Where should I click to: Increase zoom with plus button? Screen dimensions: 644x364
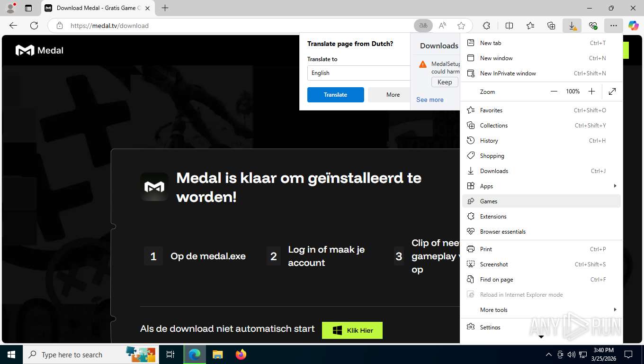coord(591,91)
